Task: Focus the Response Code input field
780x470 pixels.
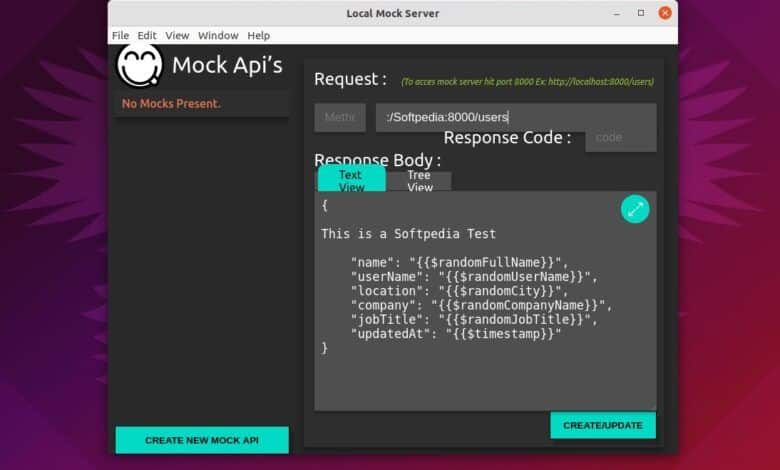Action: coord(621,138)
